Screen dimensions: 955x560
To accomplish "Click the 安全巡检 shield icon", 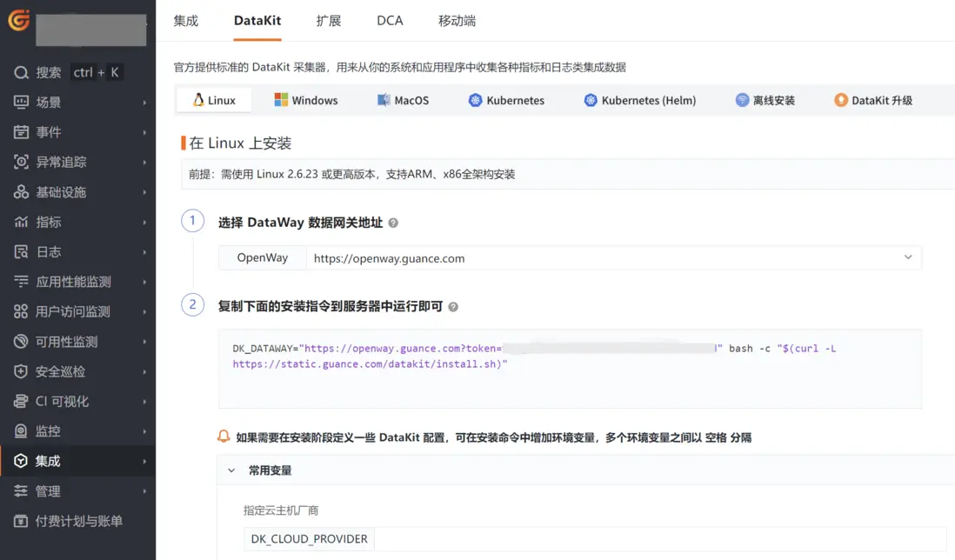I will click(21, 371).
